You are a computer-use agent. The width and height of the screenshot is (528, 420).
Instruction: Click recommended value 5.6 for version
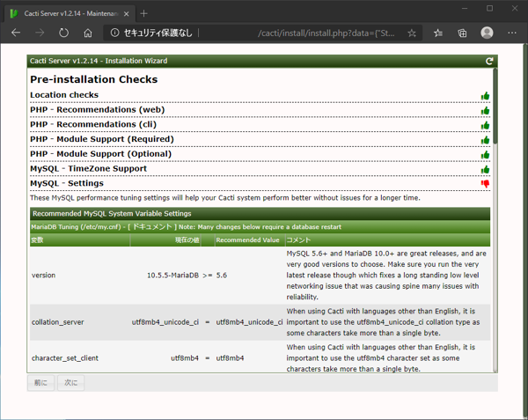(222, 276)
